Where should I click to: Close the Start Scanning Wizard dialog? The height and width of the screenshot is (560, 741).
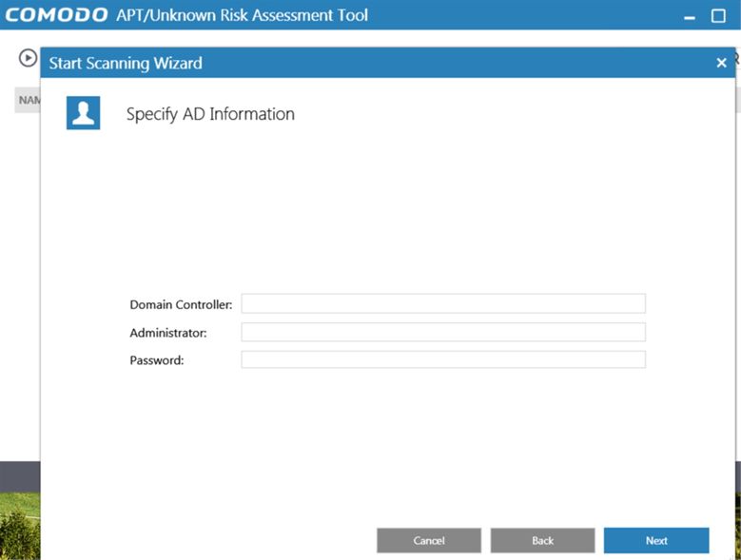coord(721,63)
